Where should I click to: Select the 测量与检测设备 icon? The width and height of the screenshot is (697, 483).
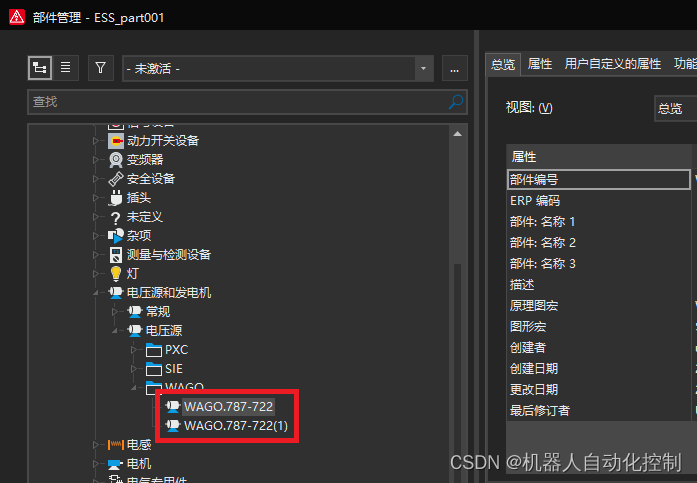click(x=116, y=255)
